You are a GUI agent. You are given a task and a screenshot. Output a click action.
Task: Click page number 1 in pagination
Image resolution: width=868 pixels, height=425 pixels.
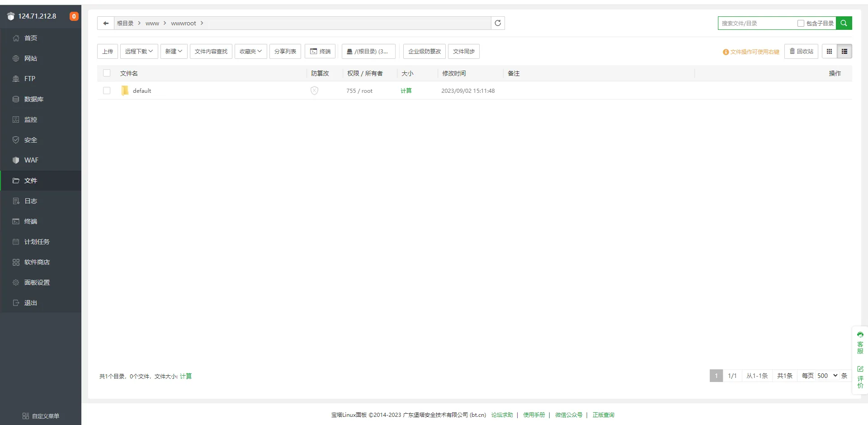point(716,376)
